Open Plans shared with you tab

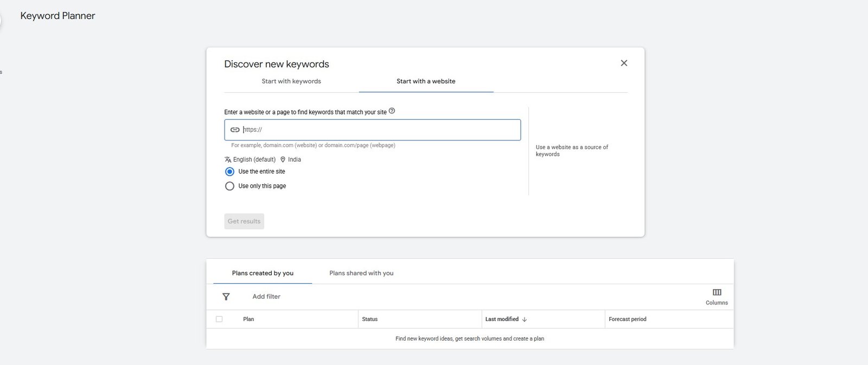[361, 273]
